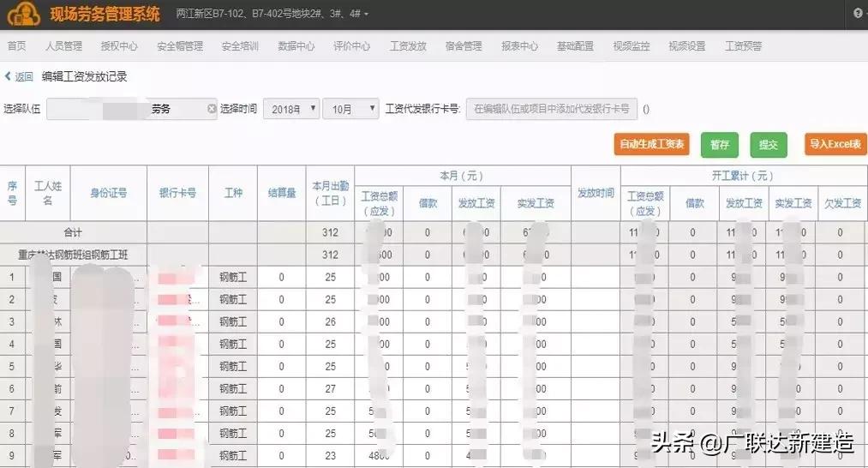Open the 报表中心 menu
The height and width of the screenshot is (468, 868).
(x=519, y=46)
